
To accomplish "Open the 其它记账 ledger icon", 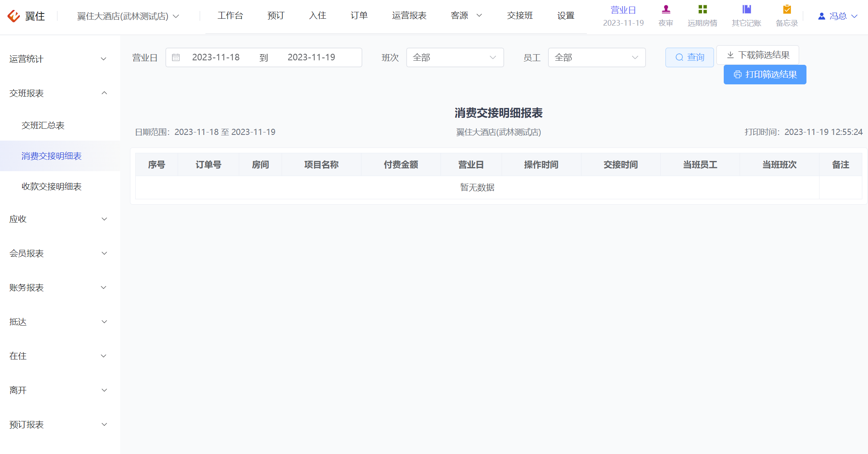I will (747, 9).
